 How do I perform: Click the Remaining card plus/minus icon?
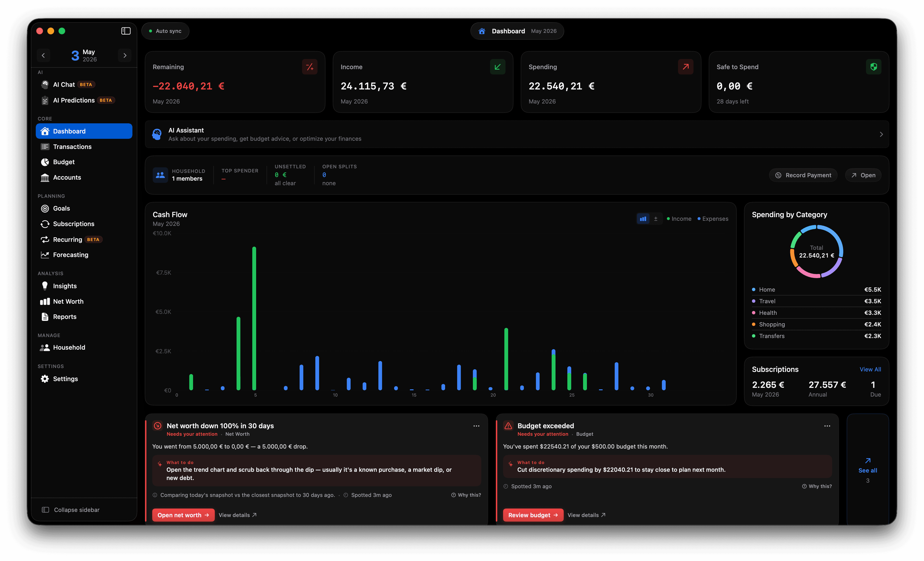pyautogui.click(x=310, y=67)
